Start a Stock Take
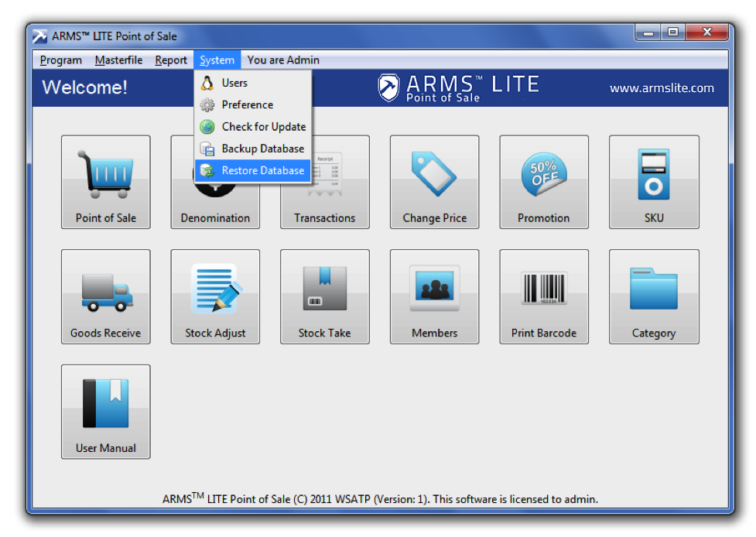This screenshot has height=537, width=756. (325, 296)
